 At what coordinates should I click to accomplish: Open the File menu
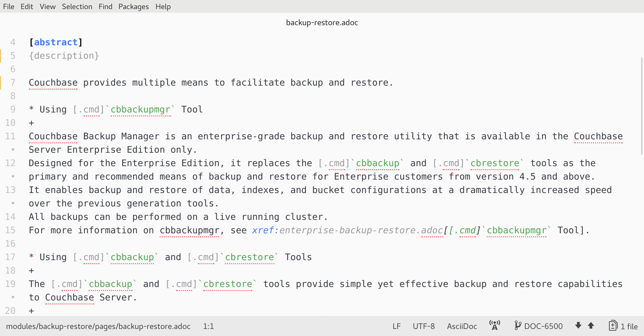coord(8,6)
